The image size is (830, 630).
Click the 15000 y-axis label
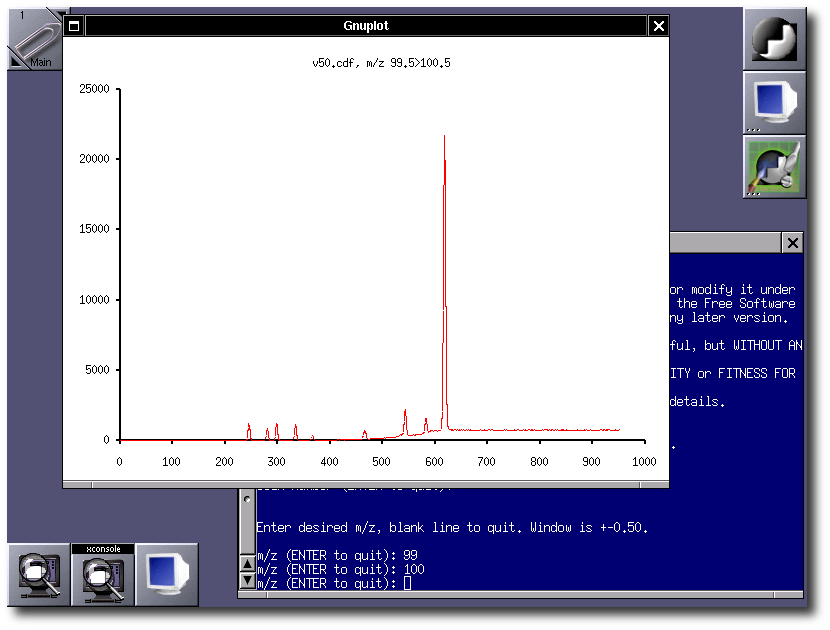click(94, 229)
